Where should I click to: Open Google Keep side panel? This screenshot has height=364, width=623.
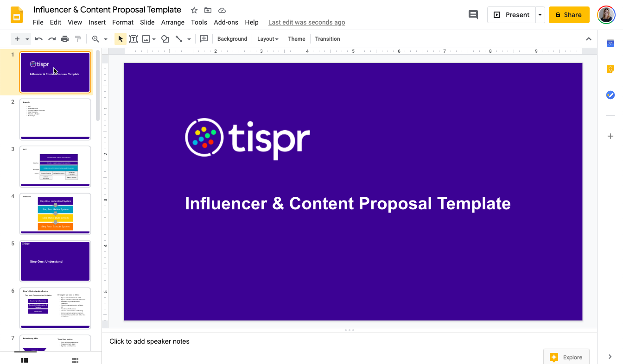[x=610, y=69]
